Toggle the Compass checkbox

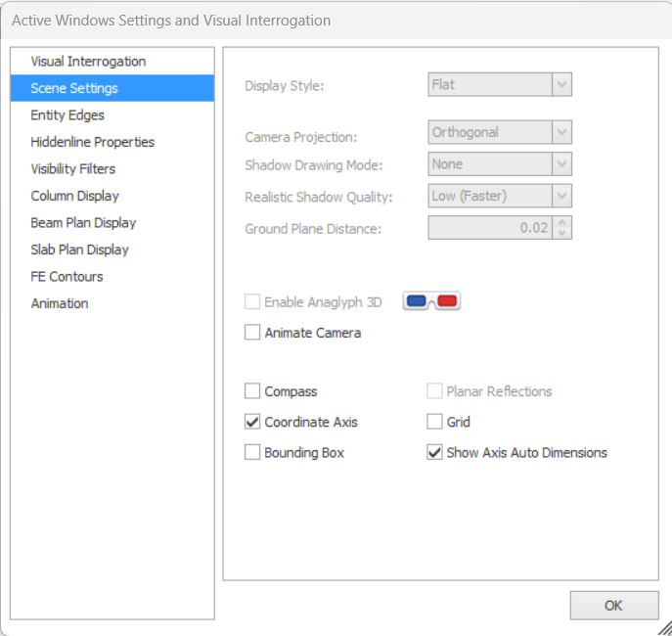[x=252, y=391]
